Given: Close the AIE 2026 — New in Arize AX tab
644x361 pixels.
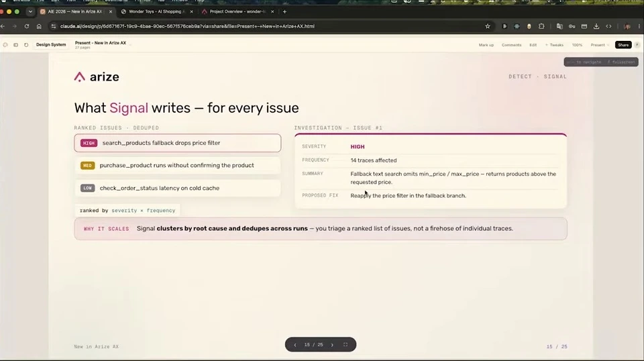Looking at the screenshot, I should click(x=111, y=11).
